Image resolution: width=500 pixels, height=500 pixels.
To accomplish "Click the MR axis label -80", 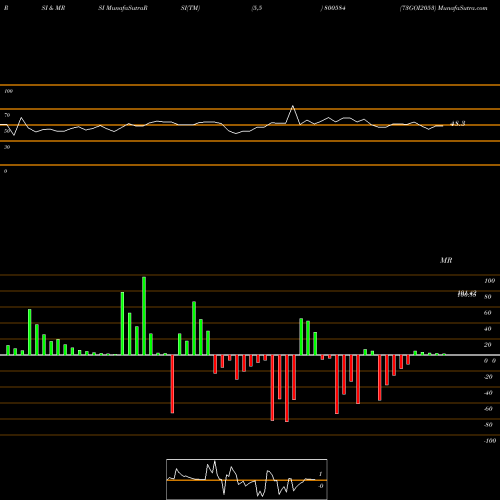I will tap(488, 425).
